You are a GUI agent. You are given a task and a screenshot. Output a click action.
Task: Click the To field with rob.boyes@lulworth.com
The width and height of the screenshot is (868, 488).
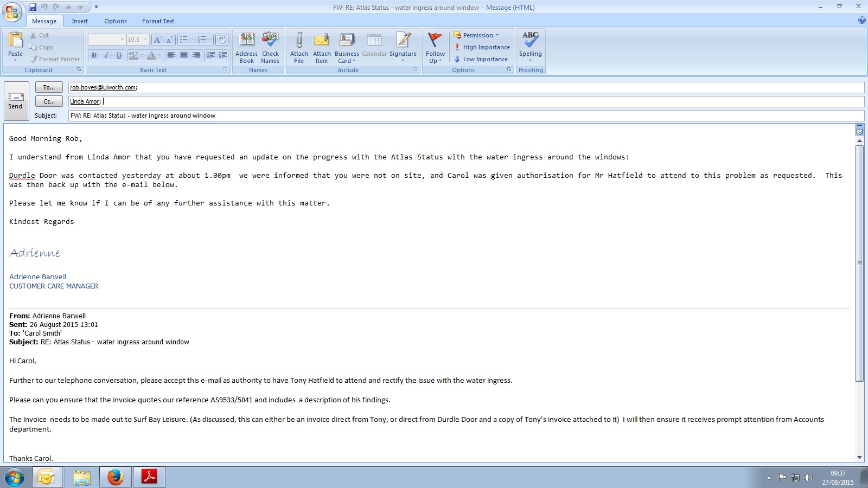(x=466, y=87)
